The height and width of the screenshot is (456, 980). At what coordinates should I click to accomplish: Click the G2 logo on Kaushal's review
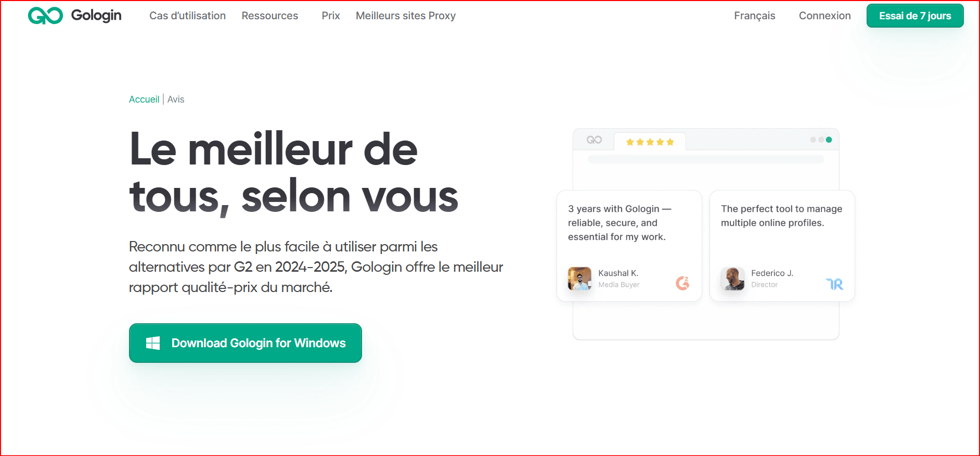tap(682, 283)
